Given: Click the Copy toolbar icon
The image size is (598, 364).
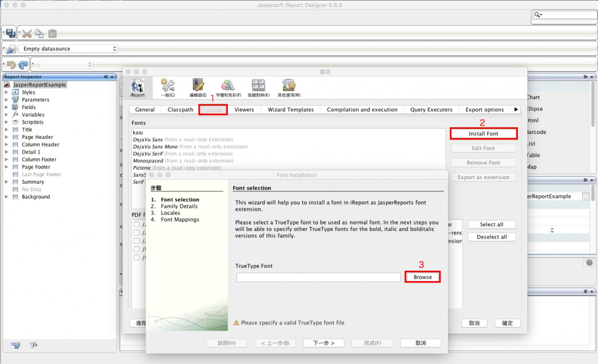Looking at the screenshot, I should pyautogui.click(x=39, y=33).
